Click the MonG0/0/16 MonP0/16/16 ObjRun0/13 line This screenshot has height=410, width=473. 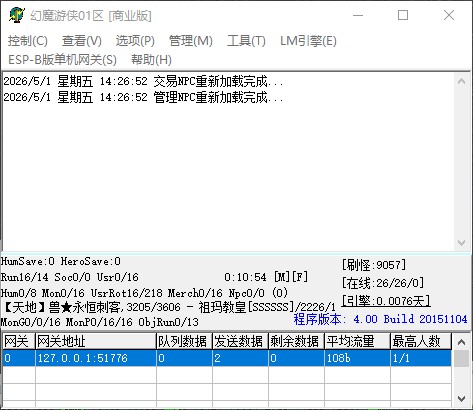(x=99, y=322)
